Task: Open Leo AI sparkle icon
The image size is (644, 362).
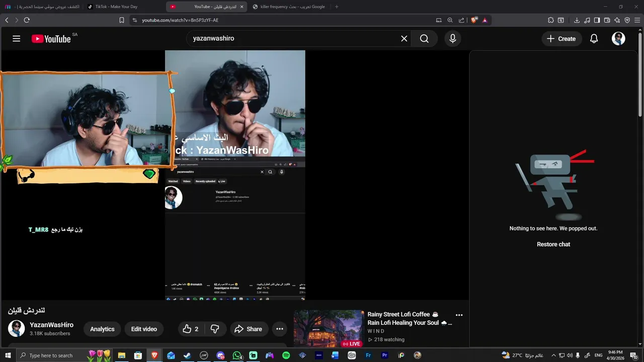Action: point(617,20)
